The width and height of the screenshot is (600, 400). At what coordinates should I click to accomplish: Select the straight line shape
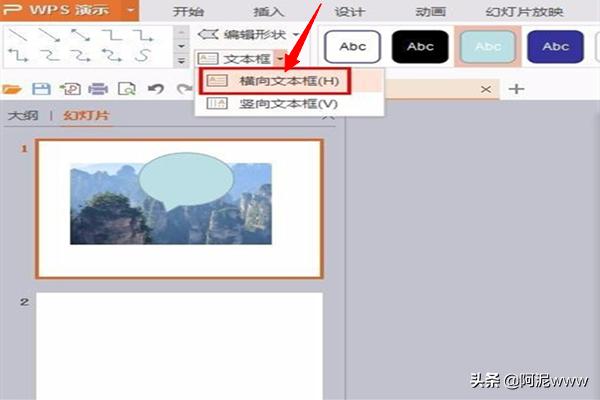tap(18, 35)
